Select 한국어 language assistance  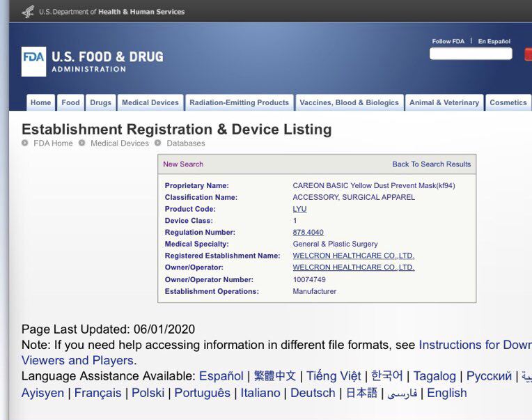coord(386,376)
